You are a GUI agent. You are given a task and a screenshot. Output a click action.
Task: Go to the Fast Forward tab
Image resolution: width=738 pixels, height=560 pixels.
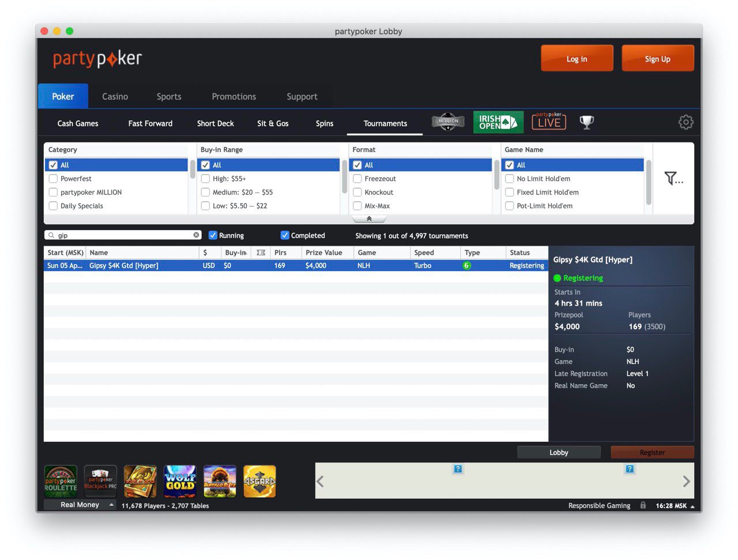click(150, 123)
